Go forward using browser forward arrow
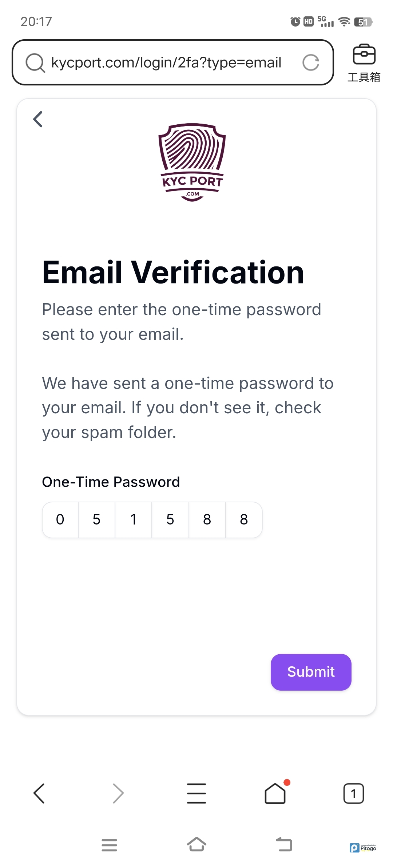Image resolution: width=393 pixels, height=868 pixels. (x=118, y=793)
